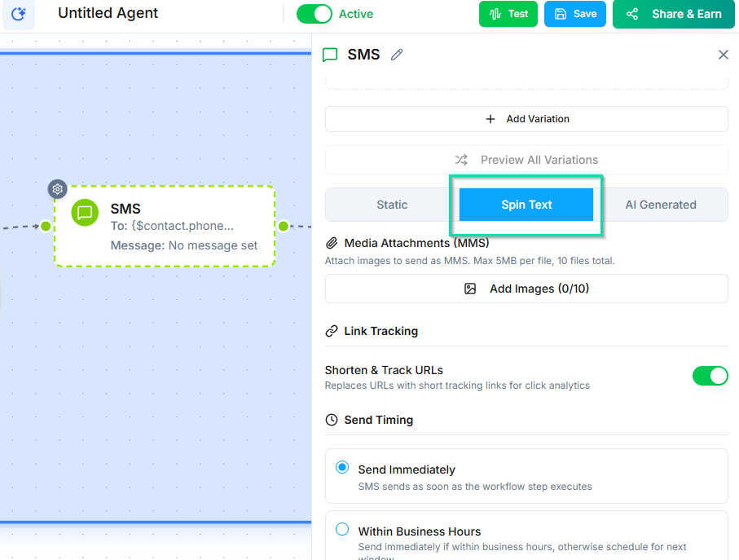Click the left input connector of SMS node
The width and height of the screenshot is (739, 560).
(x=46, y=226)
